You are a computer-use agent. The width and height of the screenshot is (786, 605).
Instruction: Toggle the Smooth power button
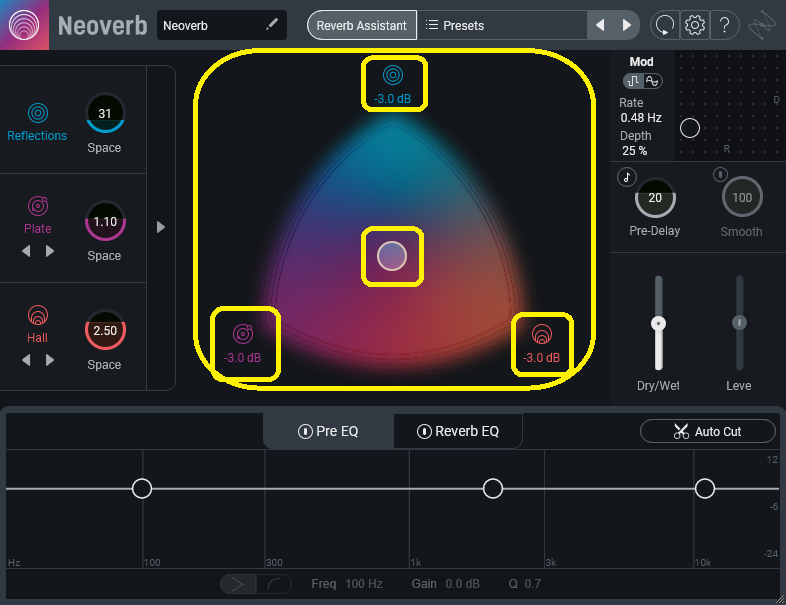tap(718, 176)
